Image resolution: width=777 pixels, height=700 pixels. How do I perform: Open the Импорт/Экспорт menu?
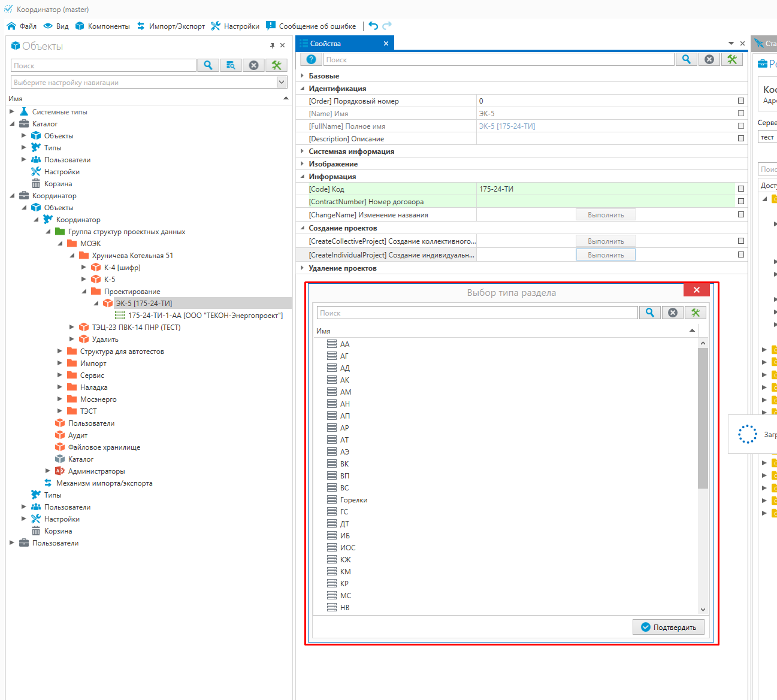[x=171, y=26]
